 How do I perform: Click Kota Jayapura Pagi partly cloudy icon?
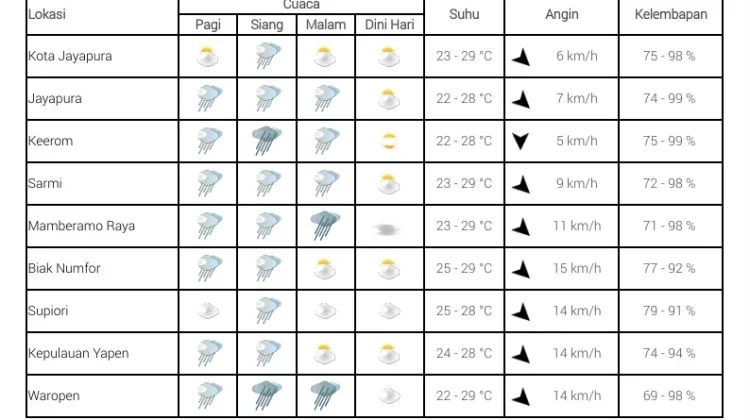click(x=208, y=56)
